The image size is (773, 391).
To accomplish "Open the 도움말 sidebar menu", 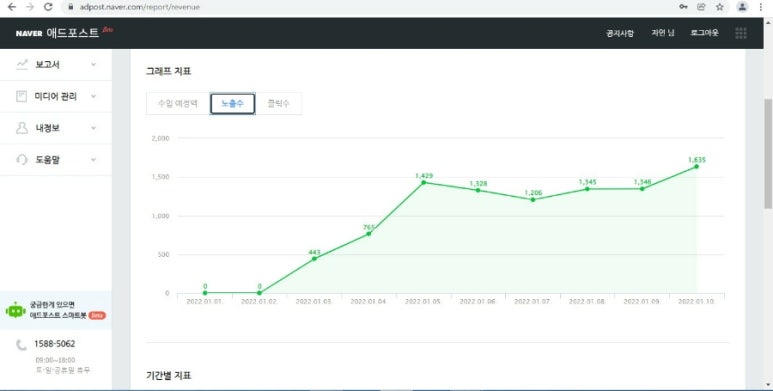I will 56,159.
